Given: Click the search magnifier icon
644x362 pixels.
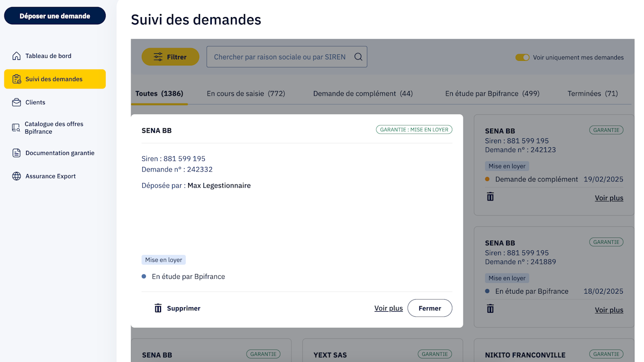Looking at the screenshot, I should (358, 57).
